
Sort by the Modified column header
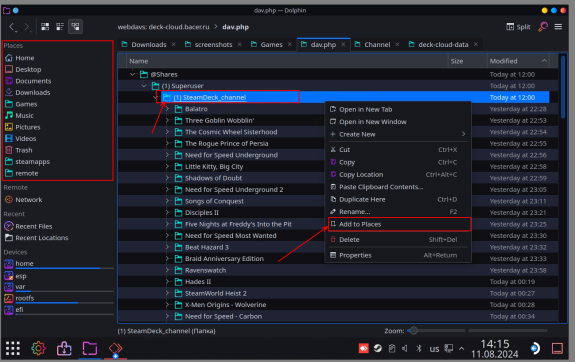click(x=518, y=61)
